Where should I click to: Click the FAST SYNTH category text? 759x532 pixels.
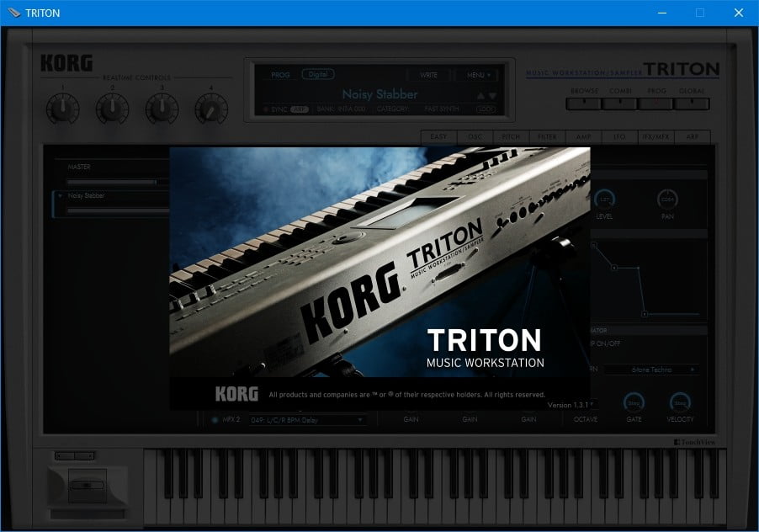click(442, 109)
